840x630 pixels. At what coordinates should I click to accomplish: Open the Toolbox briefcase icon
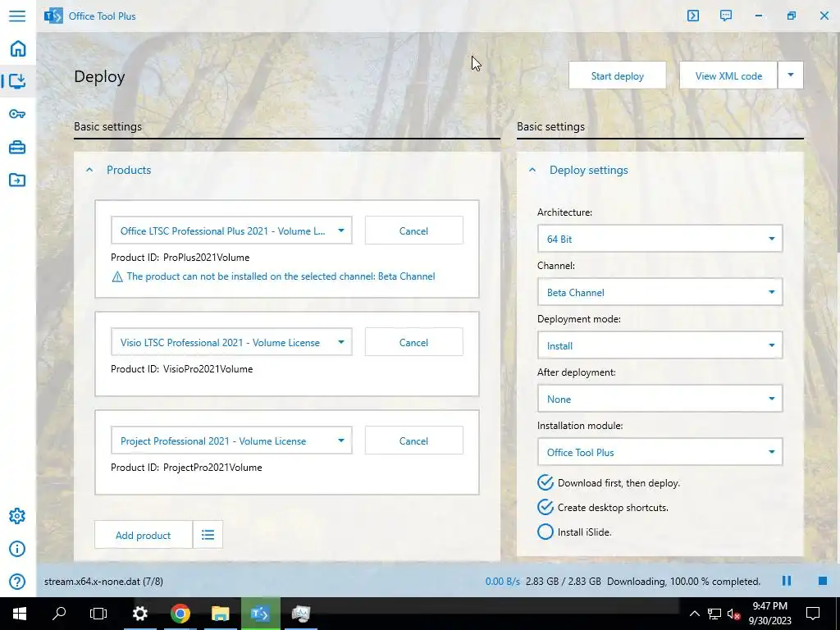click(x=17, y=147)
